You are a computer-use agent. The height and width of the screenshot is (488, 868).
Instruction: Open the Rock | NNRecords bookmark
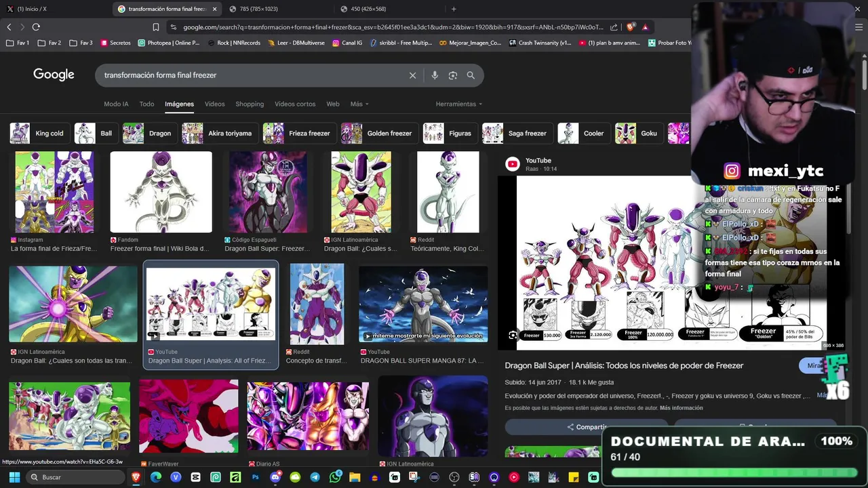[233, 43]
